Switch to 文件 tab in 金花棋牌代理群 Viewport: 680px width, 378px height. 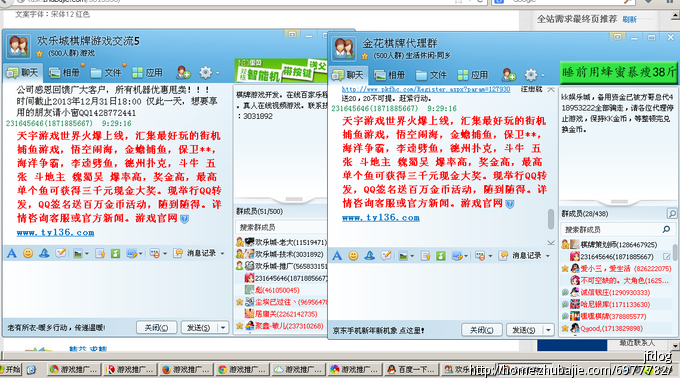[431, 75]
